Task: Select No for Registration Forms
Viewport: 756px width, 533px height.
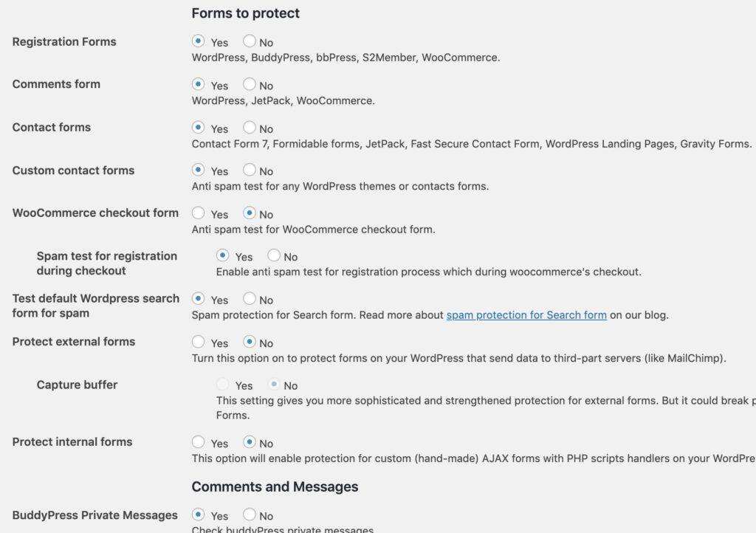Action: point(250,42)
